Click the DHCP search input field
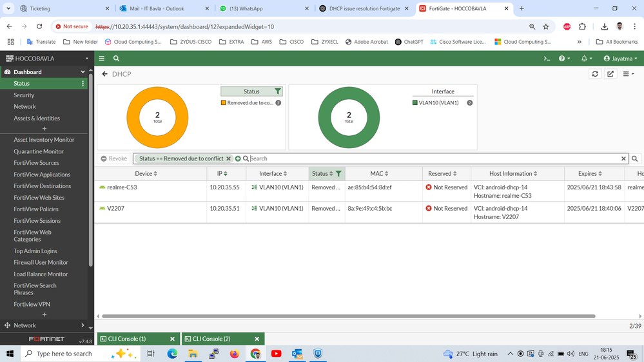 (x=432, y=158)
